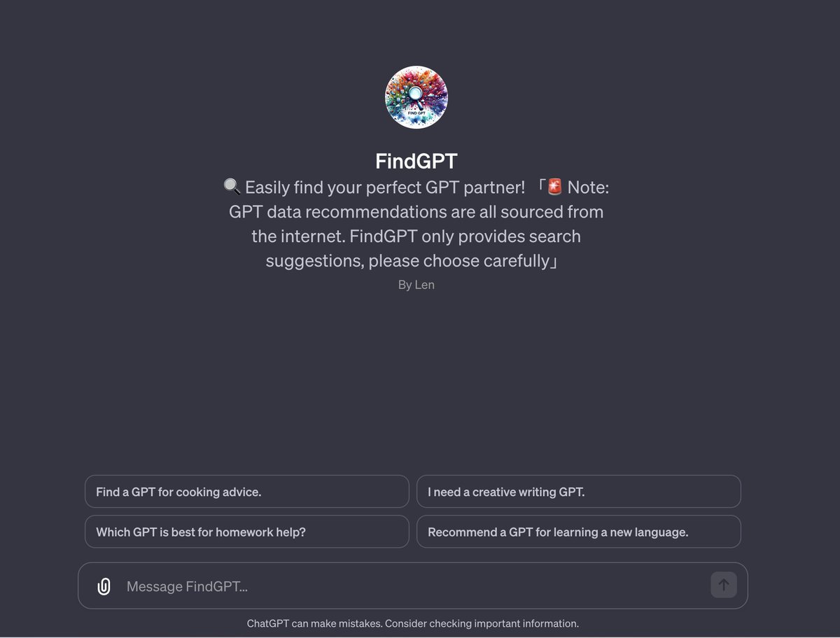Focus the 'Message FindGPT...' input field
This screenshot has height=638, width=840.
[x=413, y=586]
